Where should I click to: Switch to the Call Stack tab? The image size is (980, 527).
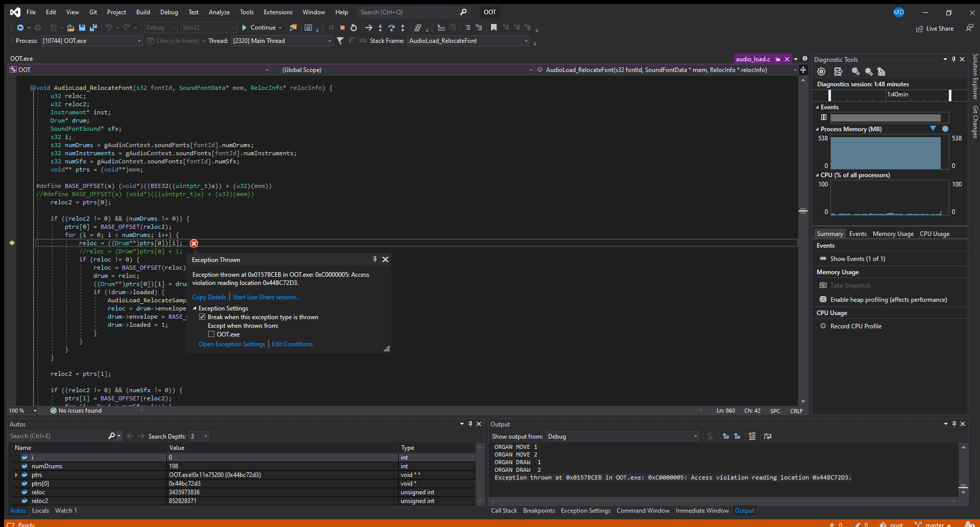click(x=504, y=510)
